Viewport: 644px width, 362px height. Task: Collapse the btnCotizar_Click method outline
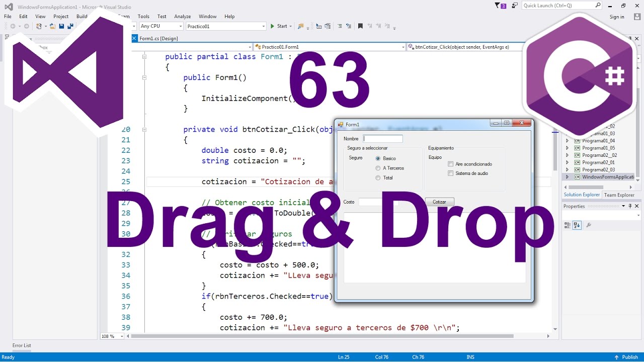pos(144,129)
